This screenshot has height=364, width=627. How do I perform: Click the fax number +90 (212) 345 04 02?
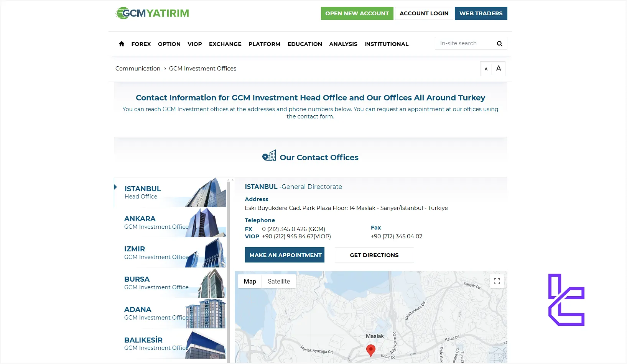coord(397,236)
